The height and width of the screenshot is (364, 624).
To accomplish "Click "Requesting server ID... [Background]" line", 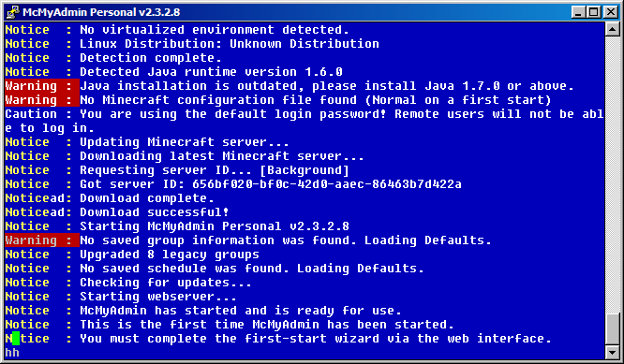I will coord(215,170).
